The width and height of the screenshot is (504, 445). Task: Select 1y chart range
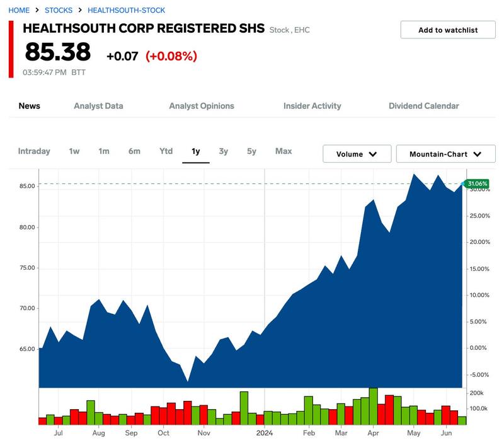196,151
